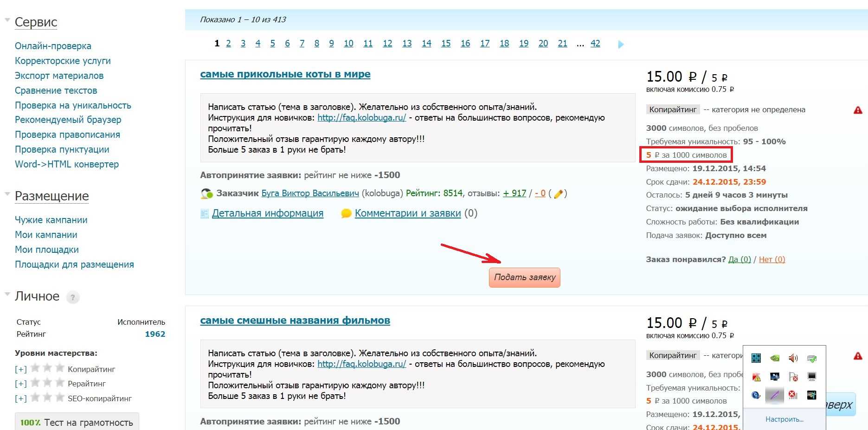Click the NVIDIA icon in tray popup

(x=775, y=358)
